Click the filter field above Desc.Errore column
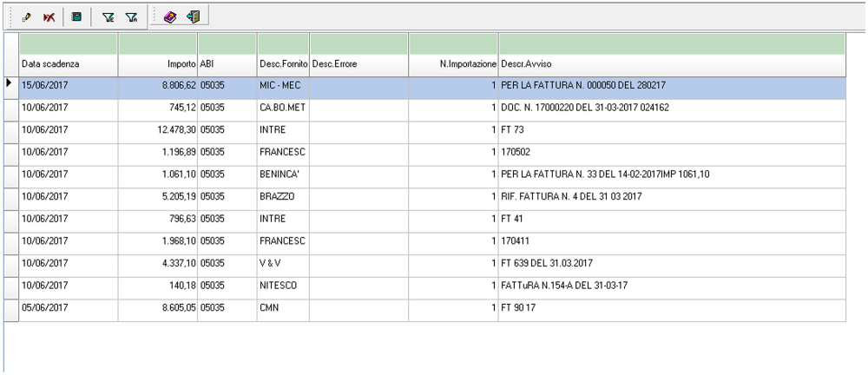This screenshot has height=375, width=868. pyautogui.click(x=358, y=43)
